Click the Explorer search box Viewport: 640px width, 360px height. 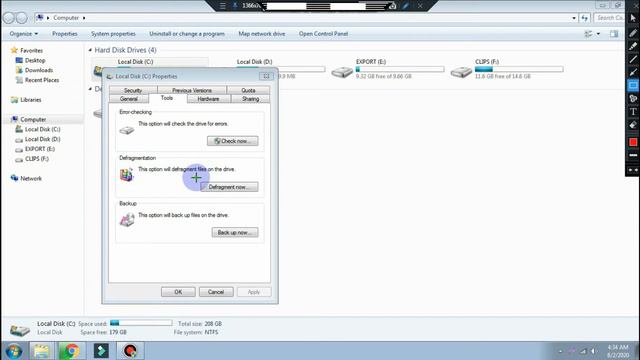tap(609, 18)
